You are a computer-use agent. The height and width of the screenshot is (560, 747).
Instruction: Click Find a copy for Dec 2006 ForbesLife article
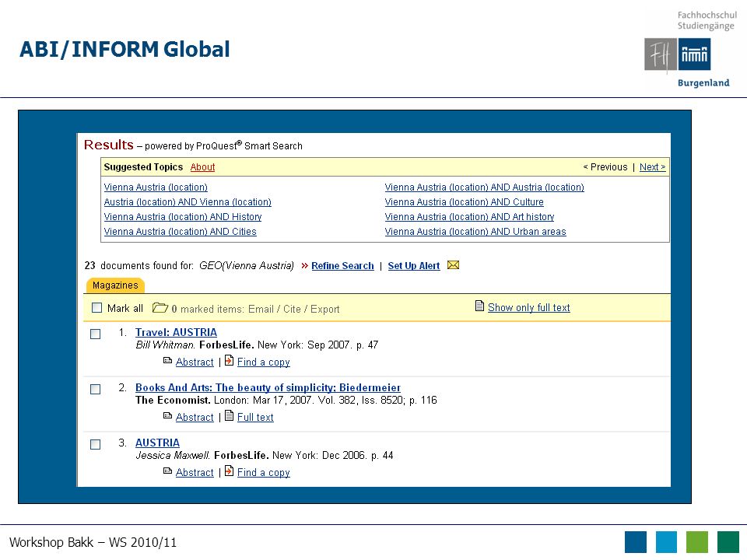coord(264,472)
